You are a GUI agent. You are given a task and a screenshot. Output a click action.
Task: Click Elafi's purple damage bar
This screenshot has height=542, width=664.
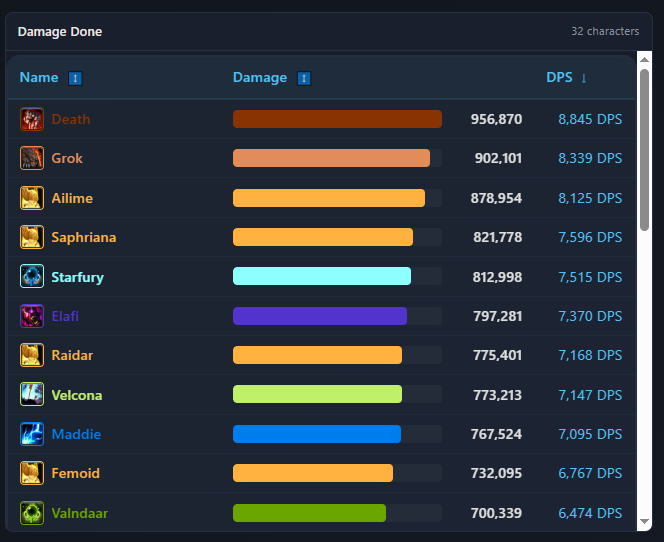(320, 316)
